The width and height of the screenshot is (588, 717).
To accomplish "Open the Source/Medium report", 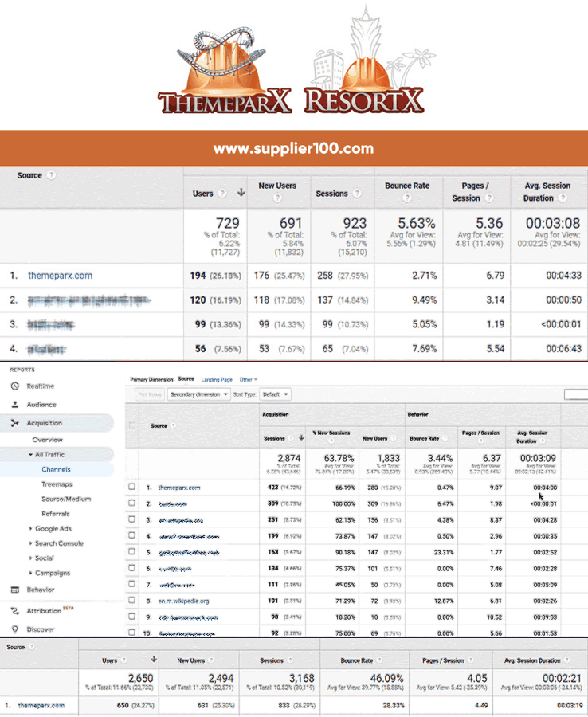I will [x=66, y=499].
